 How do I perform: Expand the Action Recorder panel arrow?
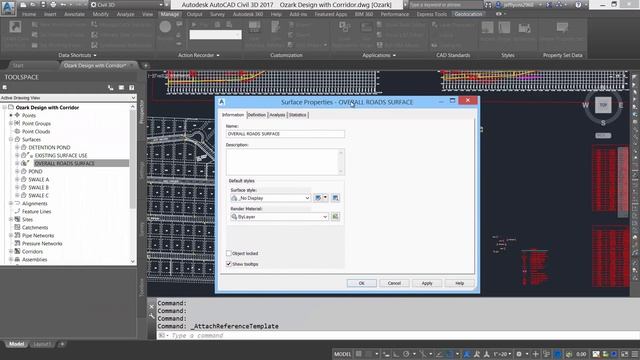pos(218,56)
